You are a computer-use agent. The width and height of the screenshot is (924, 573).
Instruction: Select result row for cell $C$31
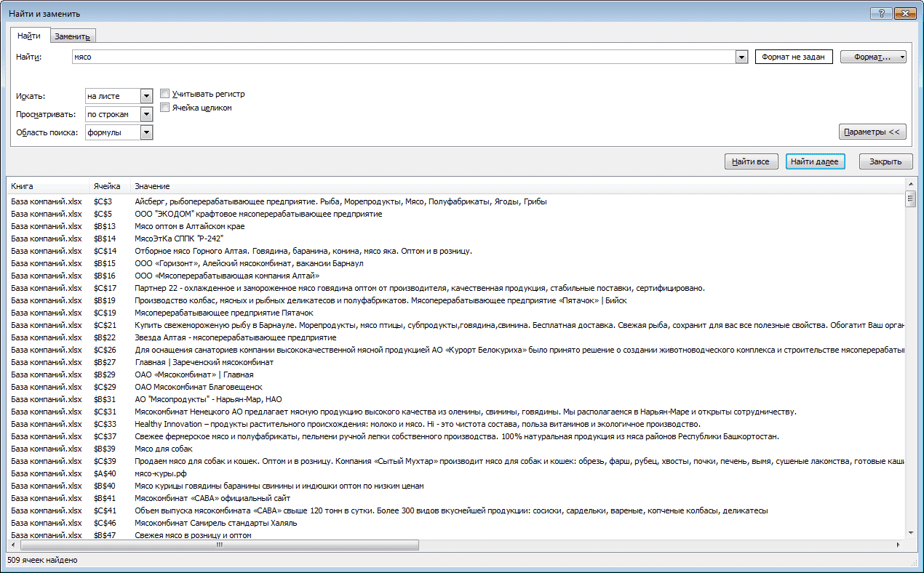(455, 412)
